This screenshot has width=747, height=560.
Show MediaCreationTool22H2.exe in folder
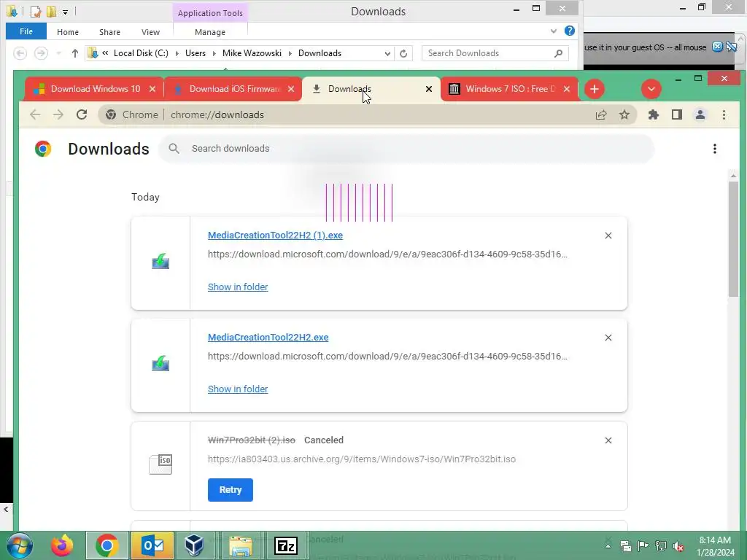point(238,389)
